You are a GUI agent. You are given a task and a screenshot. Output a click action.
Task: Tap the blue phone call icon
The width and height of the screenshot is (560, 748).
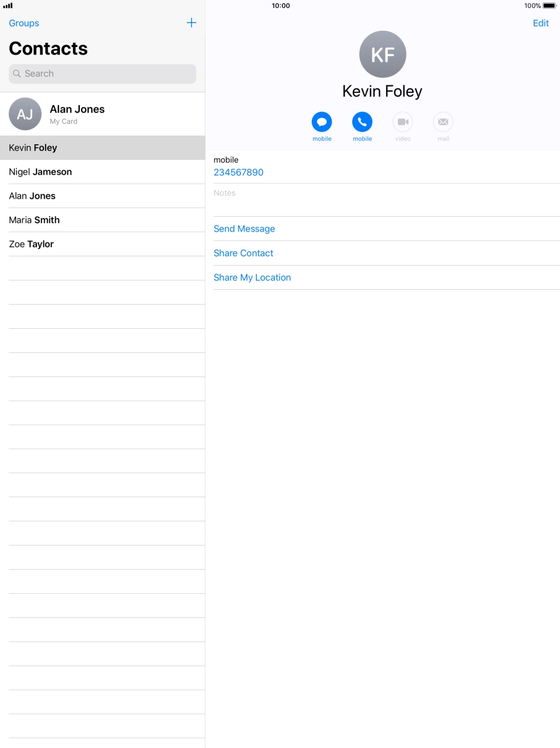pyautogui.click(x=362, y=122)
